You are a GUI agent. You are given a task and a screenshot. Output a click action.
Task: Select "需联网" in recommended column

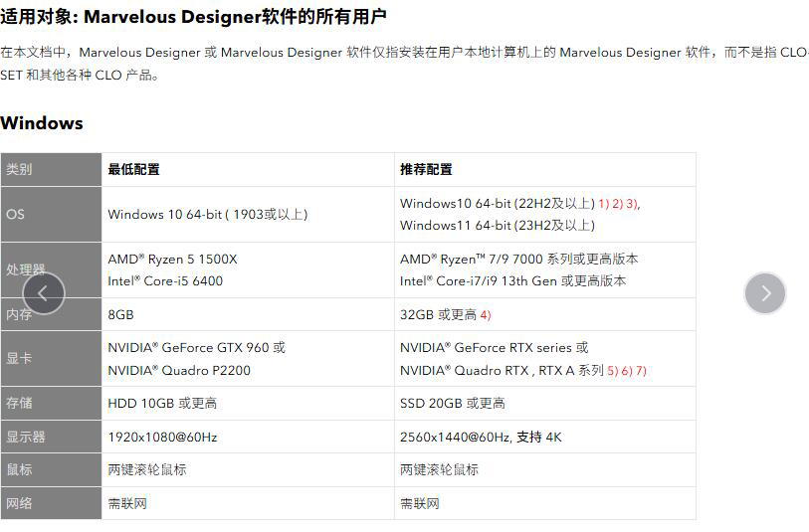pyautogui.click(x=420, y=503)
